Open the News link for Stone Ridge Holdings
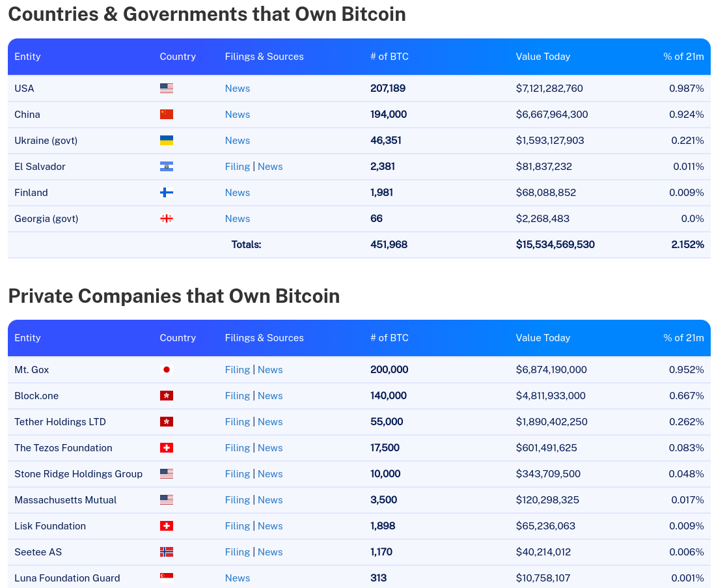Screen dimensions: 727x588 click(x=270, y=474)
